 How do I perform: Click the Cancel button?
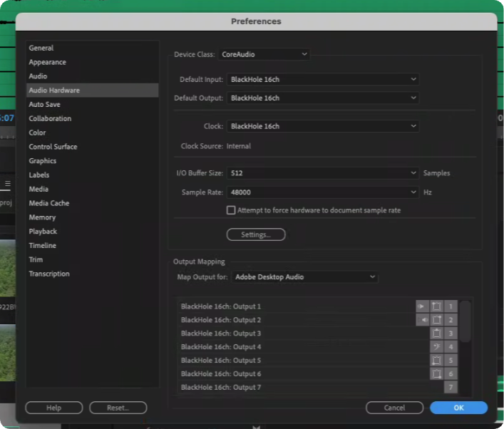point(394,408)
